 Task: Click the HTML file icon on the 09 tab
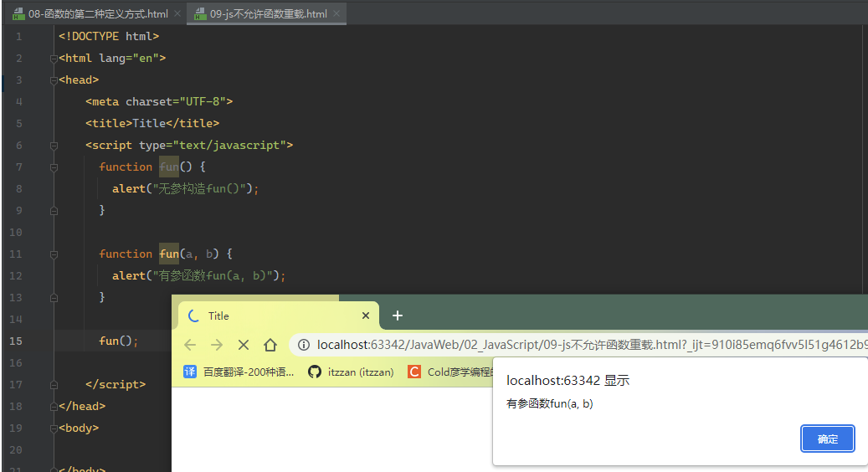pos(200,14)
